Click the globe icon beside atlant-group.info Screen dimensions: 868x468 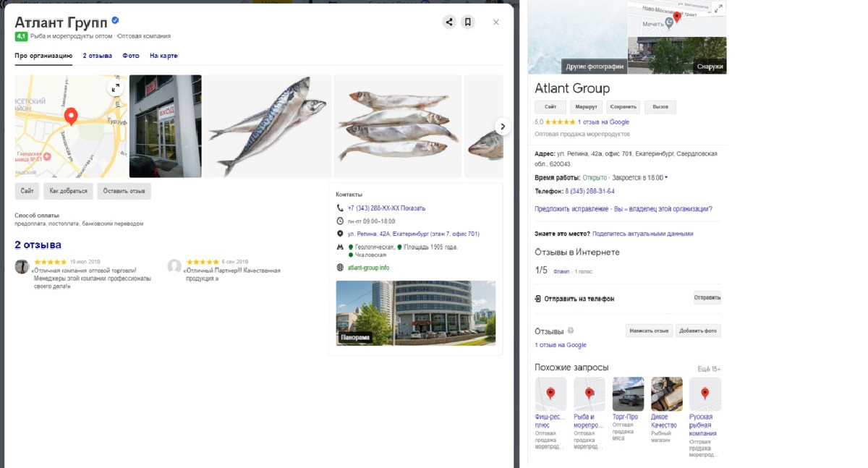[340, 268]
